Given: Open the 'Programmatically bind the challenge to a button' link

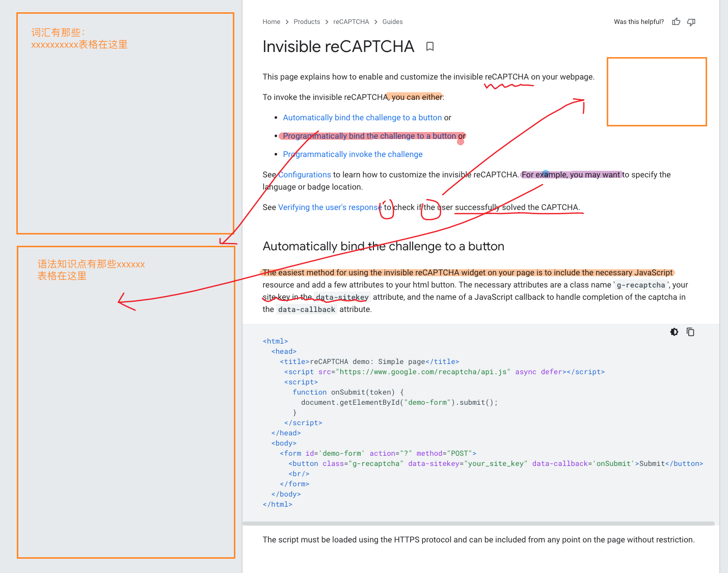Looking at the screenshot, I should coord(369,136).
